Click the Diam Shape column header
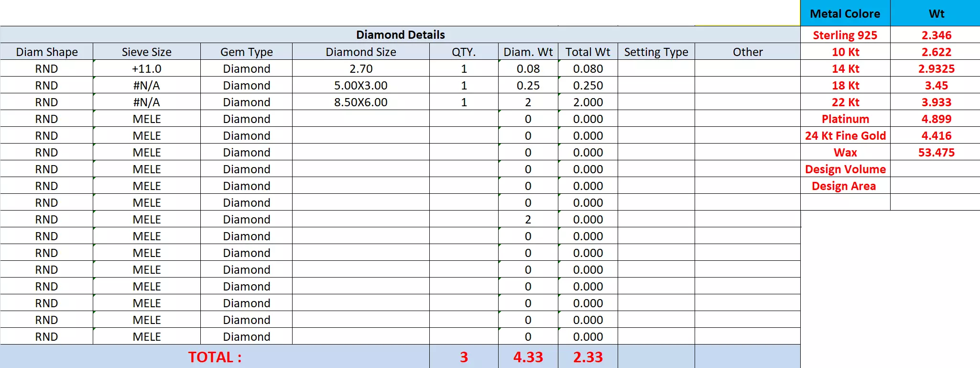The image size is (980, 368). [x=47, y=52]
